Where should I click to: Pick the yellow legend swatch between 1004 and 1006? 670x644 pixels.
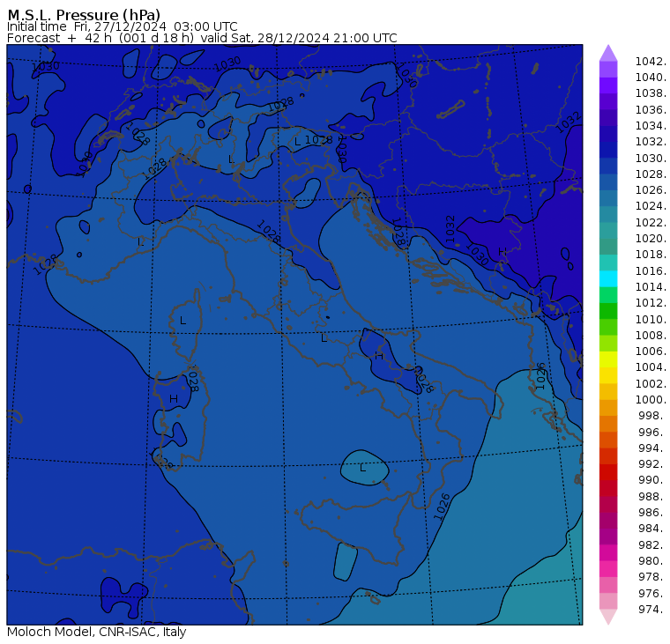coord(608,359)
